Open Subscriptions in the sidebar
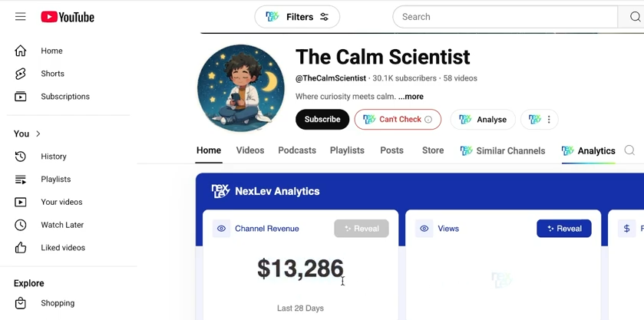644x320 pixels. 65,97
